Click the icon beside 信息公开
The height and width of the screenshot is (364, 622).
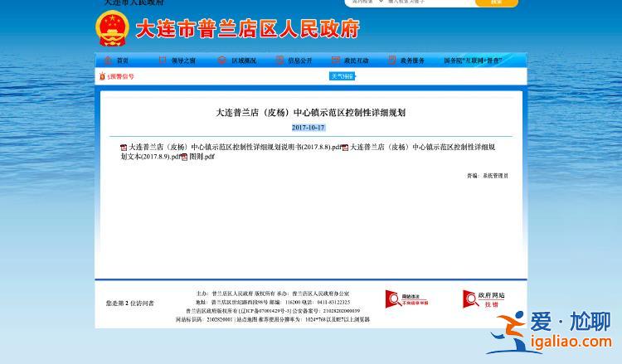279,61
